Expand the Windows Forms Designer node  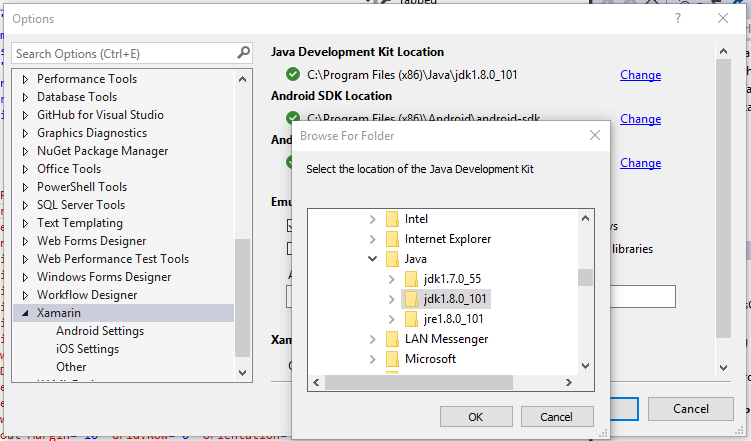coord(25,277)
